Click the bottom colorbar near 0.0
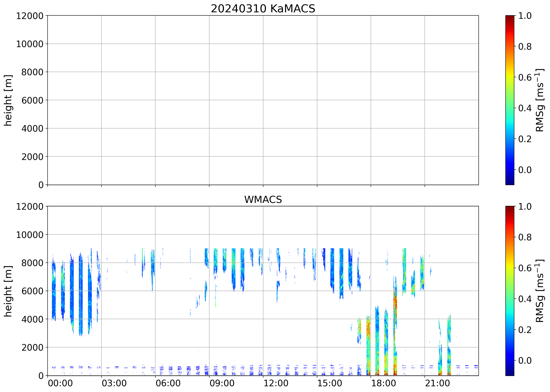Viewport: 550px width, 392px height. coord(510,360)
